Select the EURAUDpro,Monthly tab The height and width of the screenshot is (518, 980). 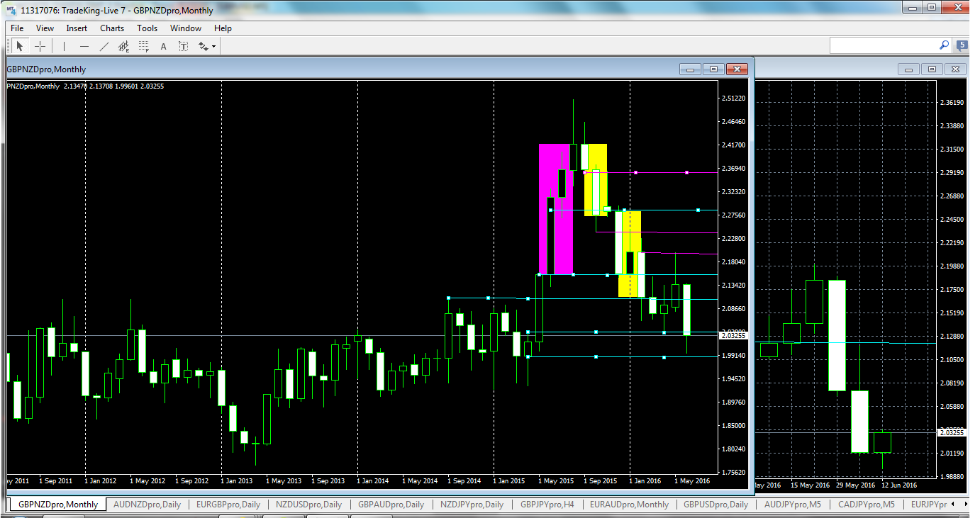(x=628, y=505)
